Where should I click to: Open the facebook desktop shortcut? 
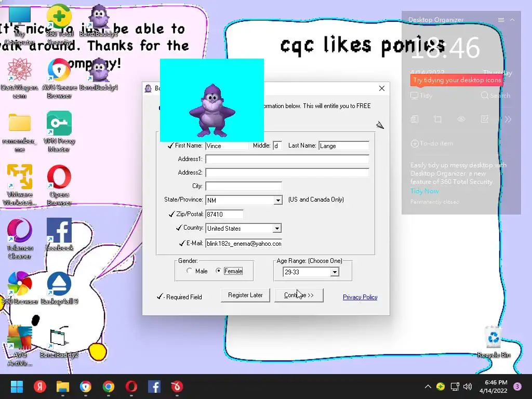(x=59, y=235)
